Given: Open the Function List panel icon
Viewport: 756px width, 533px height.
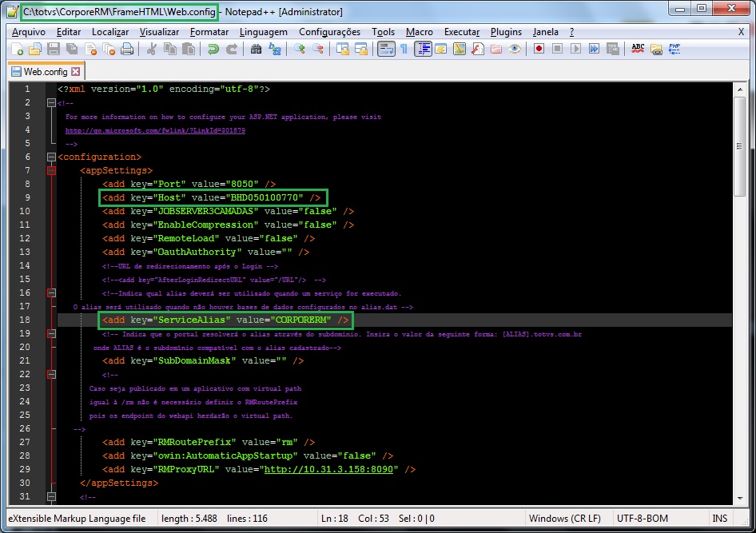Looking at the screenshot, I should [478, 49].
